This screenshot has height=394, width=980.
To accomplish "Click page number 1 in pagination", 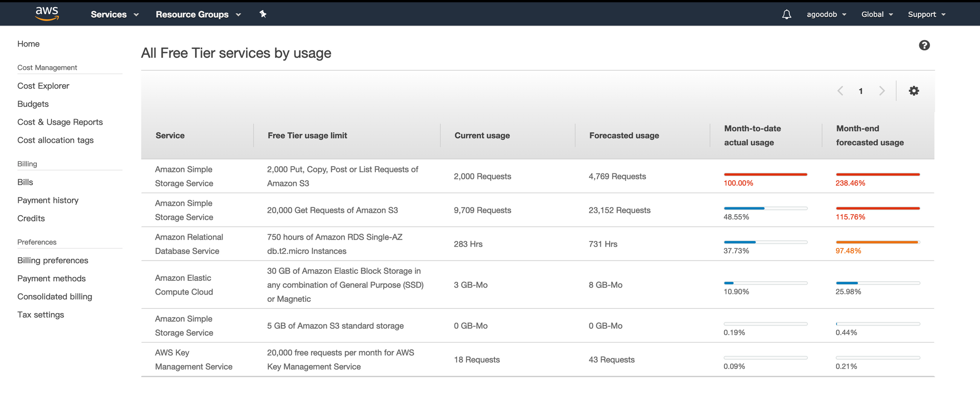I will click(860, 91).
